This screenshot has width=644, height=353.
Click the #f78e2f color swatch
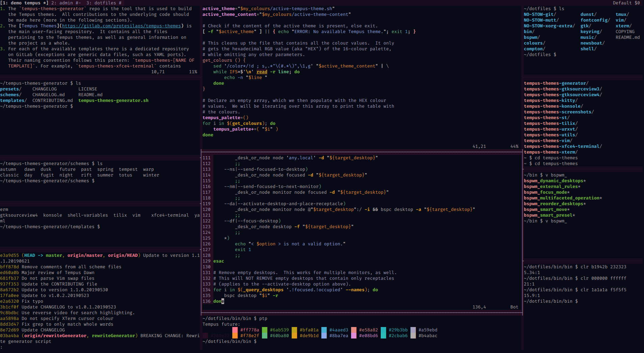[235, 336]
